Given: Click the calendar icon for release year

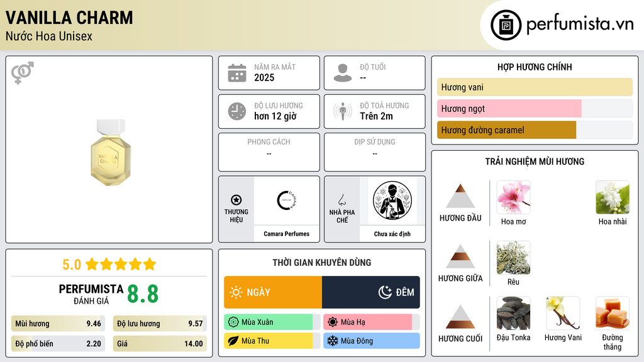Looking at the screenshot, I should pyautogui.click(x=237, y=73).
